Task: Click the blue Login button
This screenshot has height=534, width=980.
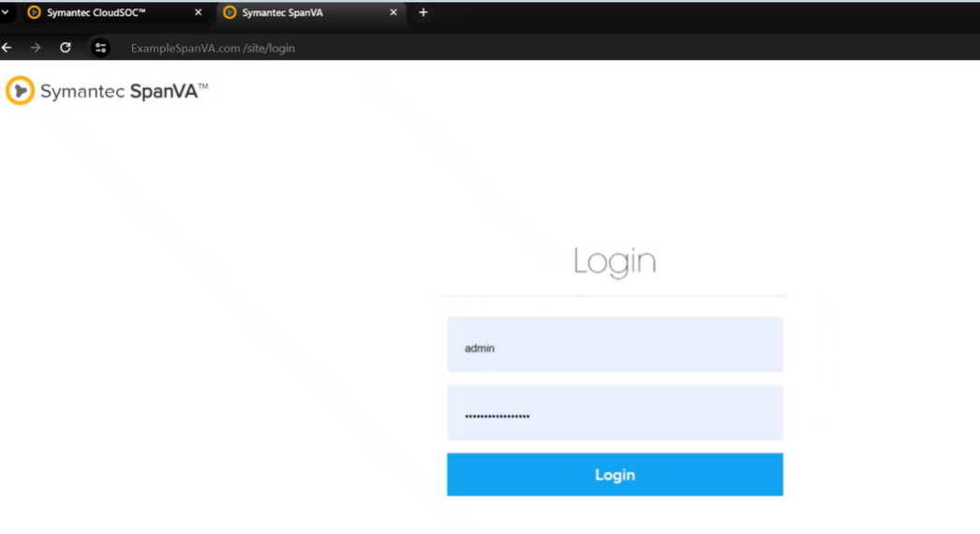Action: (615, 475)
